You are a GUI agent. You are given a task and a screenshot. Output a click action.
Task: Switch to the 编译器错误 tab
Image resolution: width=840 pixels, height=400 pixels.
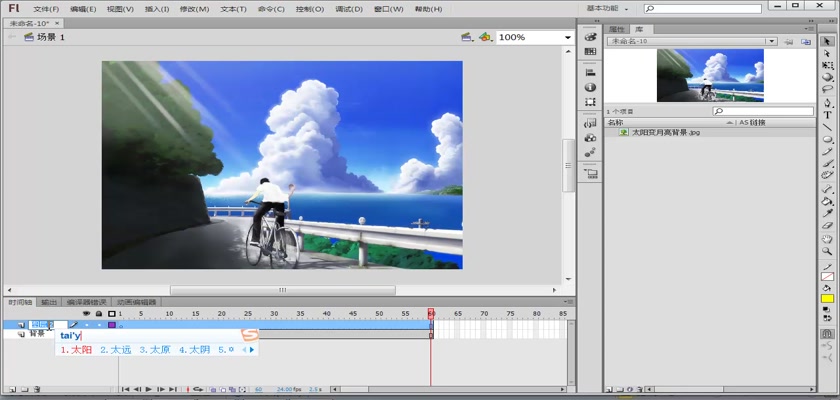click(86, 302)
